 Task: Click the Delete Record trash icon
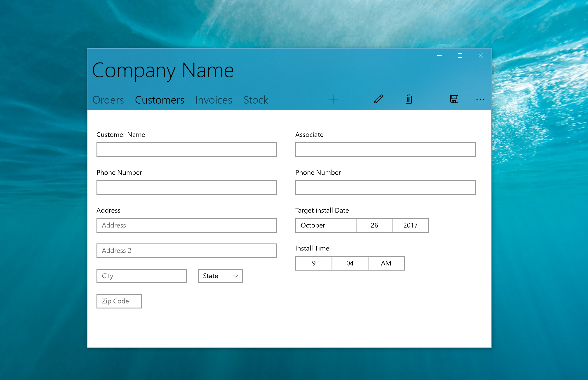(407, 99)
